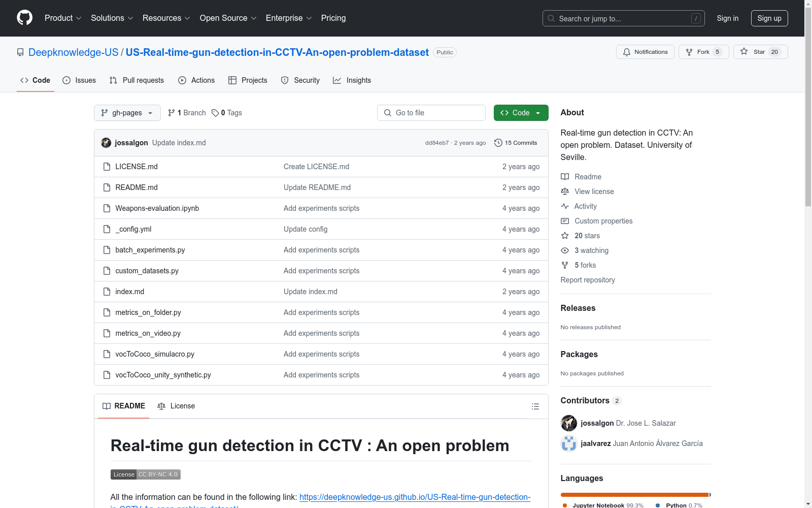
Task: Open the custom_datasets.py file
Action: (x=147, y=271)
